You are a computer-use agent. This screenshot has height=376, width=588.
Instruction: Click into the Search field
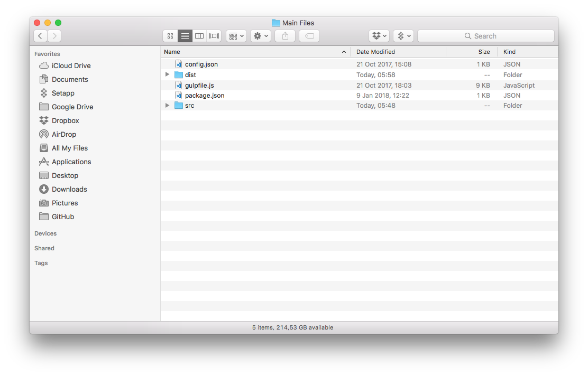(x=486, y=36)
